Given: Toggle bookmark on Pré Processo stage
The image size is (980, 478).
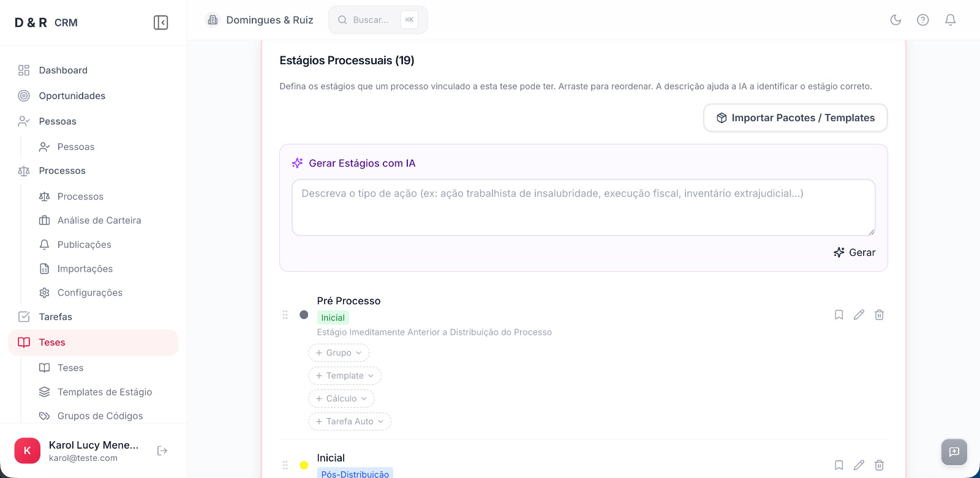Looking at the screenshot, I should (839, 315).
